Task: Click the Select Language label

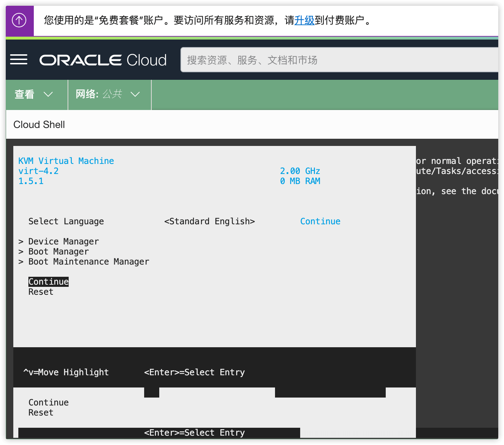Action: pos(66,221)
